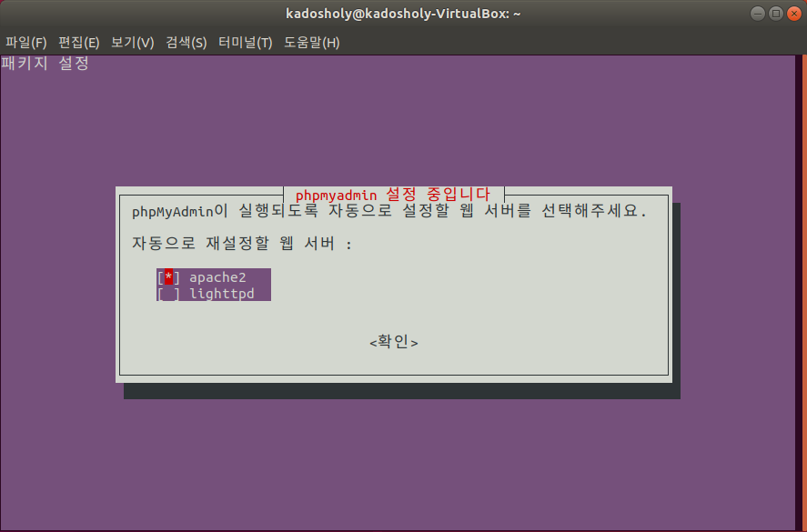The height and width of the screenshot is (532, 807).
Task: Click the '패키지 설정' header text
Action: coord(45,64)
